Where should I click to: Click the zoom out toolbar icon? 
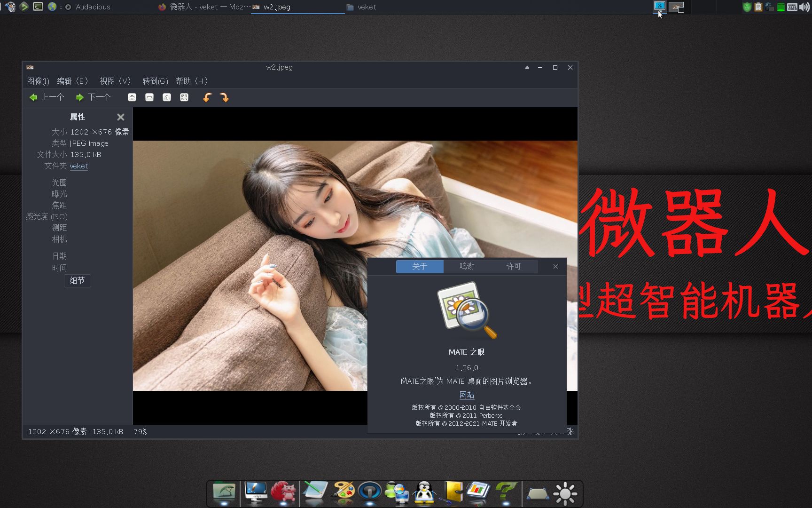click(149, 97)
